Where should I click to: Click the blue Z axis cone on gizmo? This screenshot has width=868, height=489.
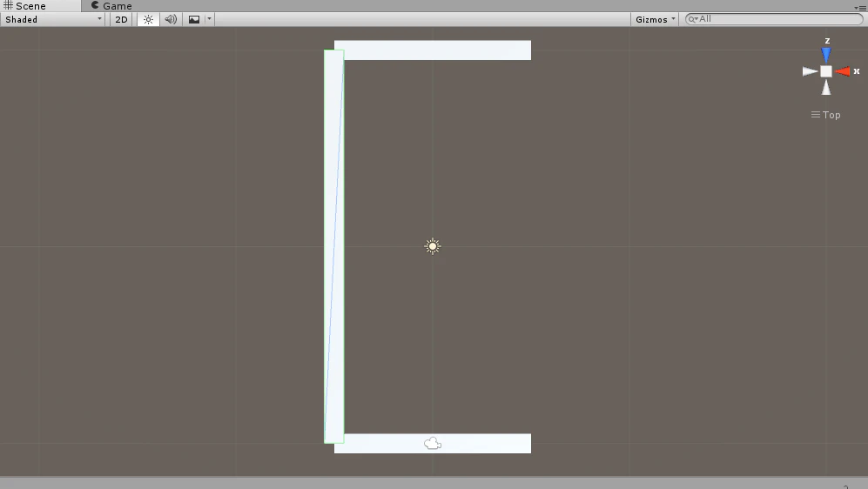826,55
